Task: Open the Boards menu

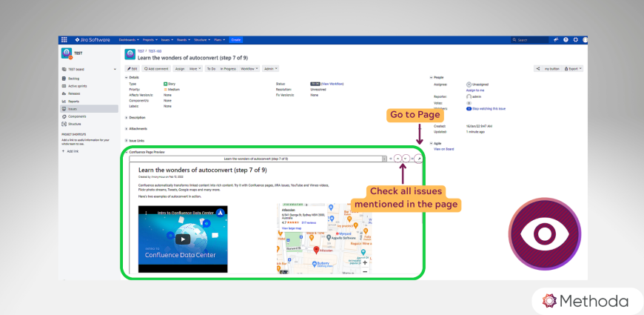Action: coord(183,40)
